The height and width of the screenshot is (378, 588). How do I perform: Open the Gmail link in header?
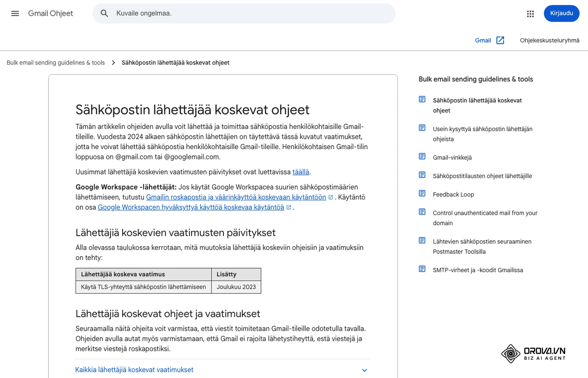[x=483, y=40]
